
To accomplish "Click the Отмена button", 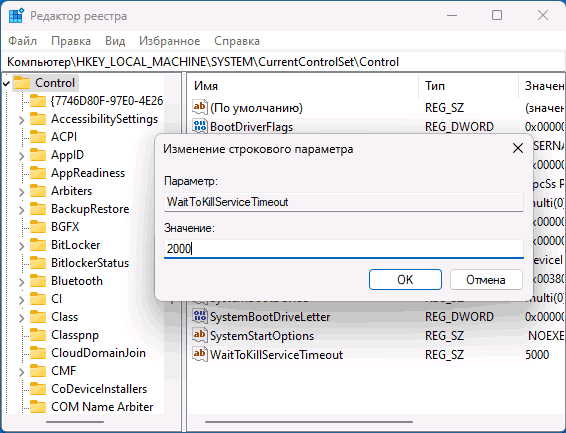I will 486,279.
